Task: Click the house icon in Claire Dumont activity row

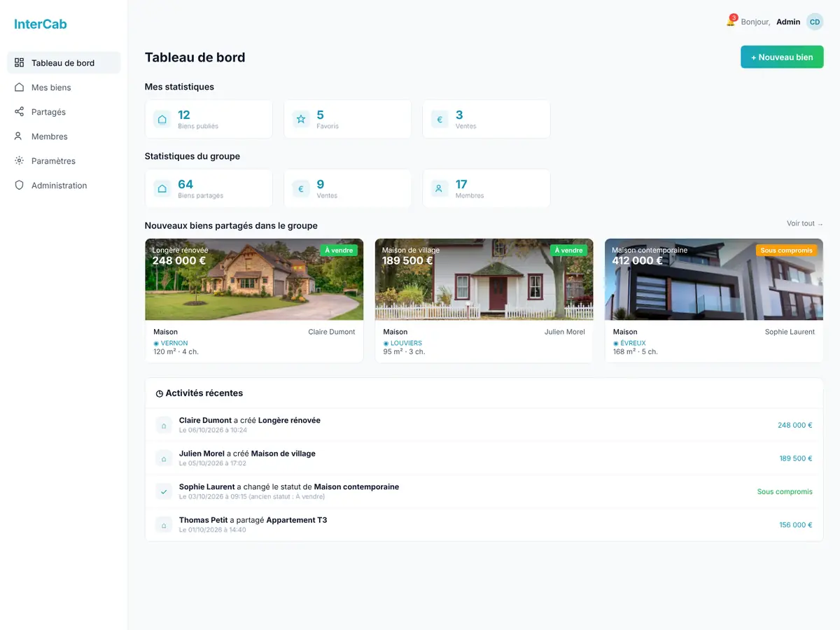Action: pyautogui.click(x=164, y=425)
